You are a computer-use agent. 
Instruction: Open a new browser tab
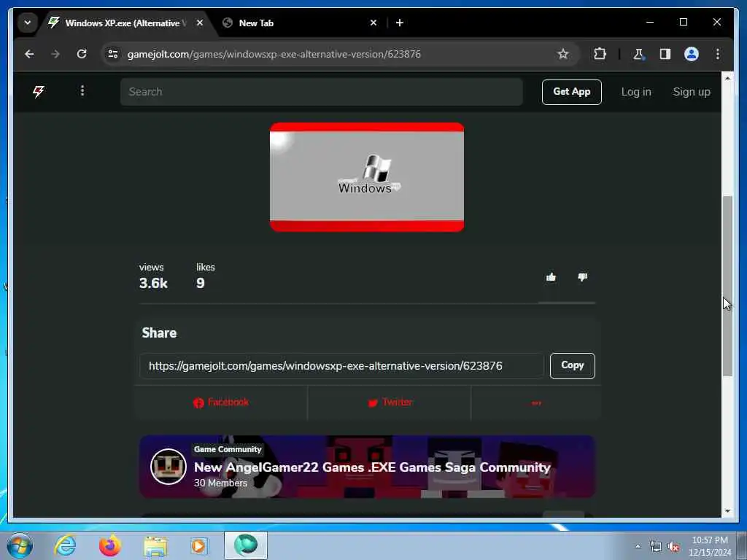(x=400, y=23)
